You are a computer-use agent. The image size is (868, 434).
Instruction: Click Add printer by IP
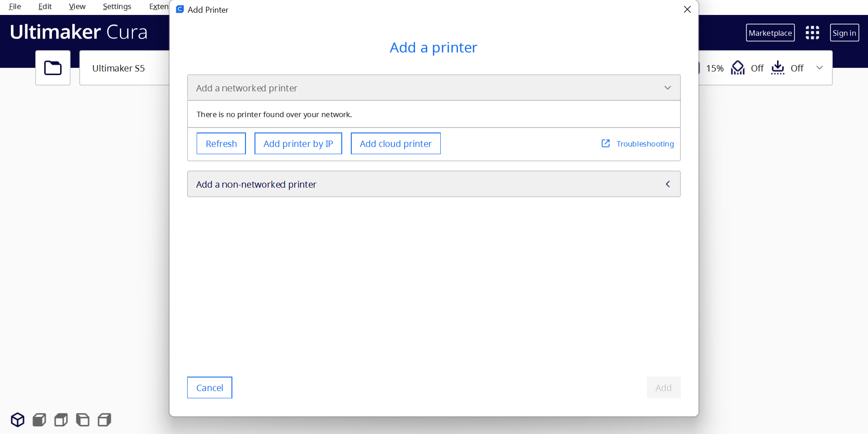point(298,143)
